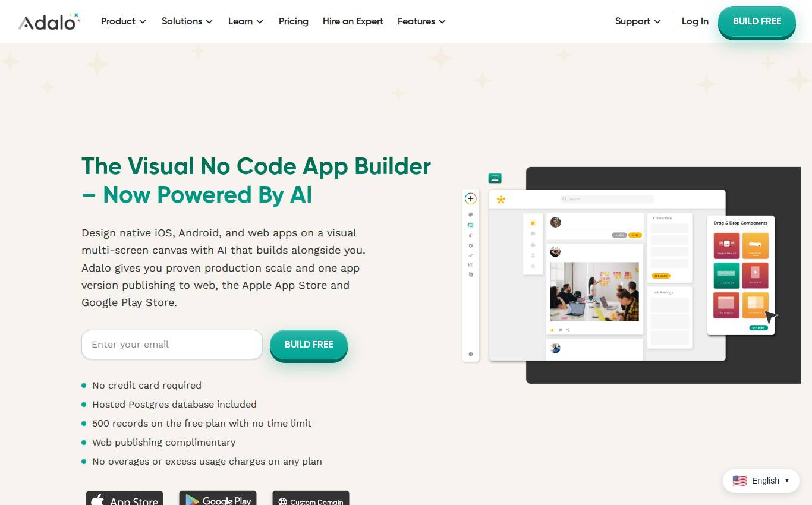Click the 500 records on the free plan text

(x=202, y=423)
